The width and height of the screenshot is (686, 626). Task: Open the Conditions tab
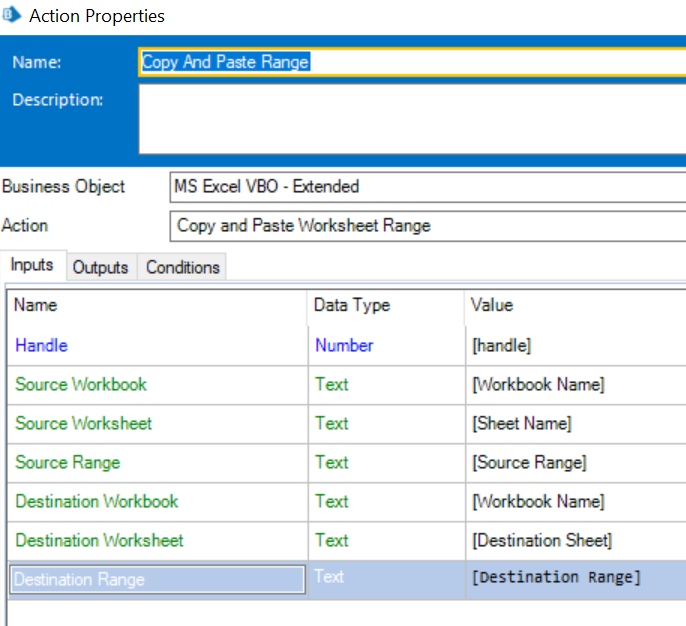point(182,267)
